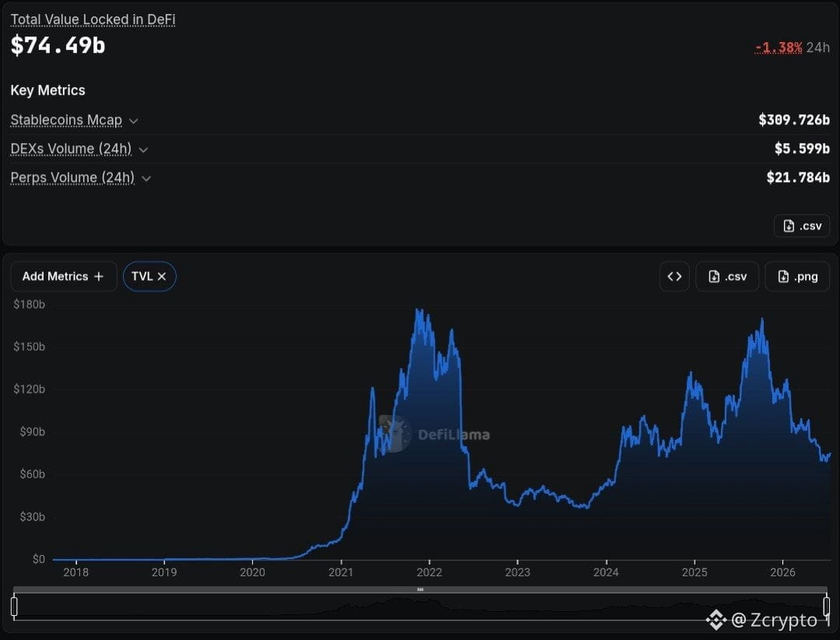Grab the right range slider handle
840x640 pixels.
827,607
